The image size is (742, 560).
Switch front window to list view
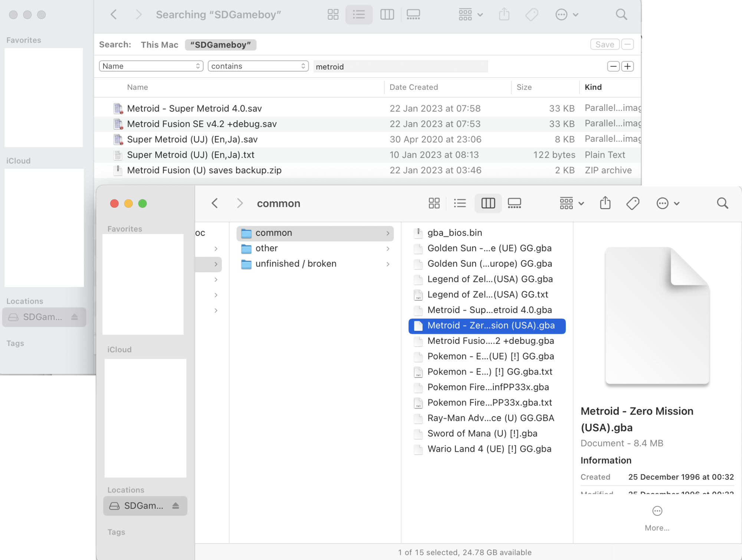[x=460, y=203]
